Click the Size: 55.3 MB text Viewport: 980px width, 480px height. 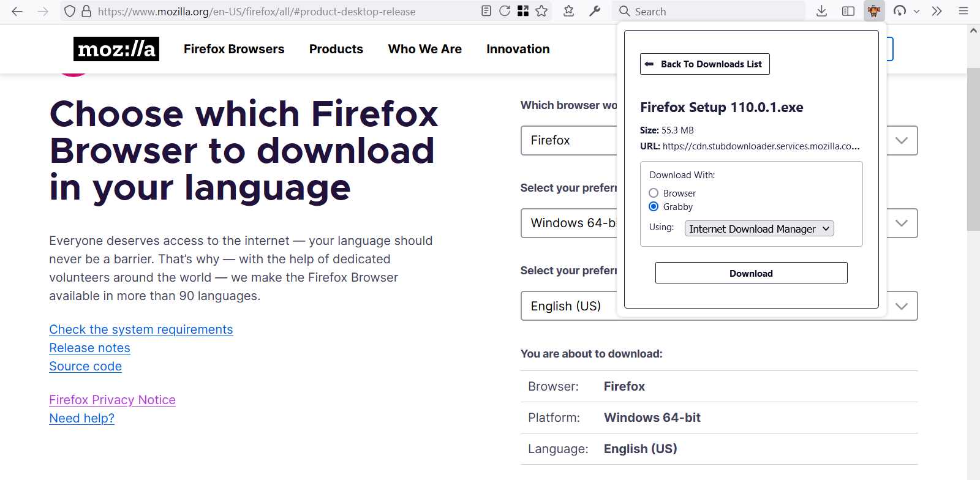[667, 130]
